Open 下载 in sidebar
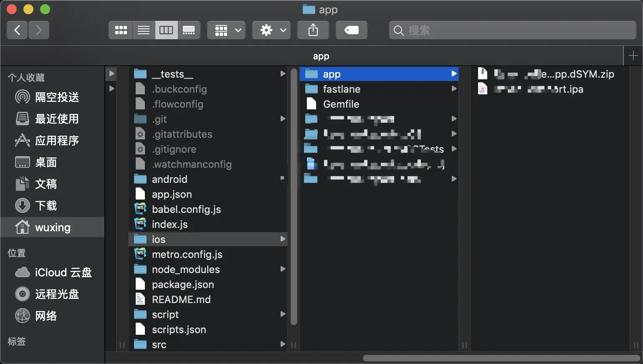The height and width of the screenshot is (364, 643). 53,205
